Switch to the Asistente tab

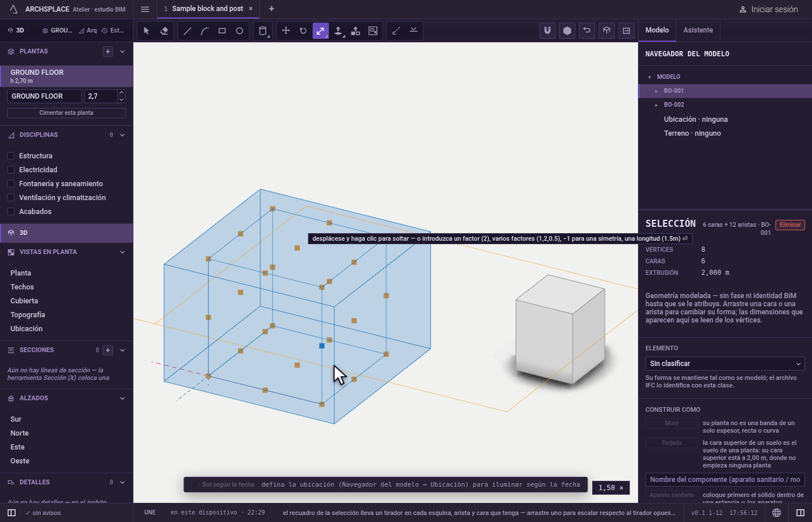[x=698, y=30]
